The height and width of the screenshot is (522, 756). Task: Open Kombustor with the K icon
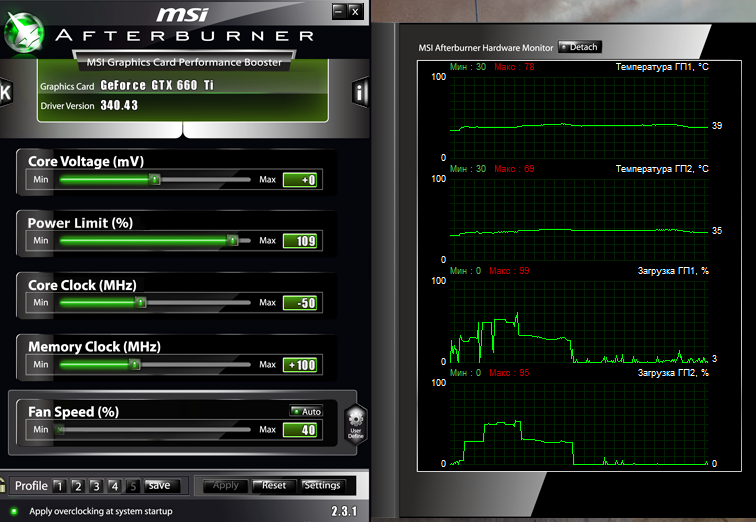[x=5, y=92]
